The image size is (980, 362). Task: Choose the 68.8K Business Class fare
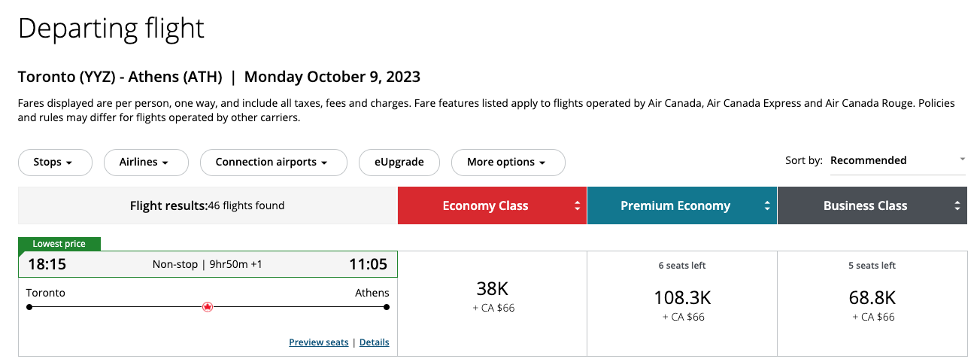tap(872, 303)
